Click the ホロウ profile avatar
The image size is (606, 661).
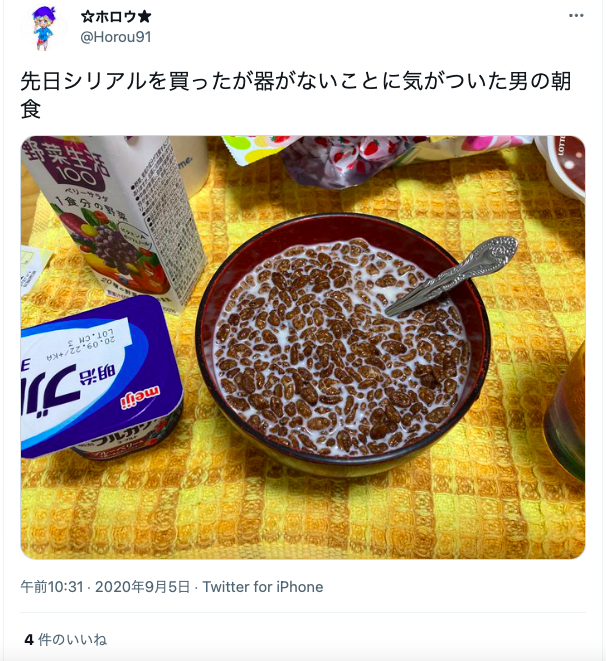[x=43, y=29]
